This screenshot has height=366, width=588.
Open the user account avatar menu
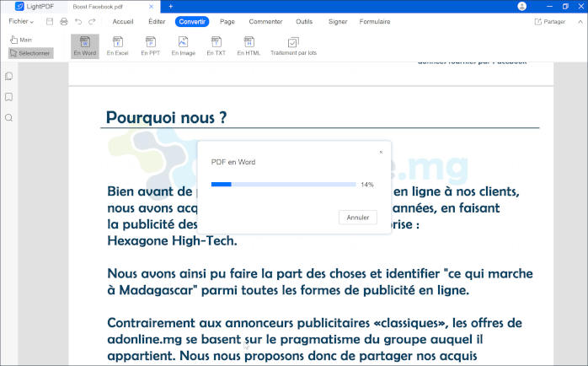tap(521, 6)
